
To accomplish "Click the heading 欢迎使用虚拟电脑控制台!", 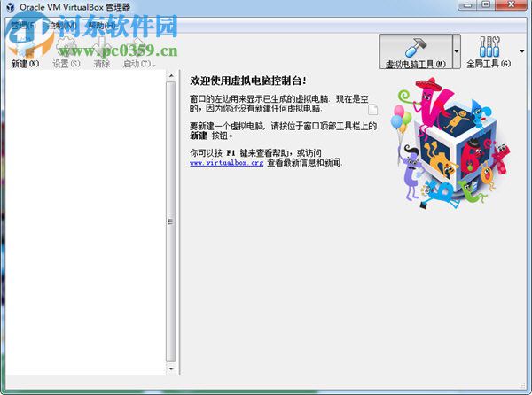I will click(248, 81).
